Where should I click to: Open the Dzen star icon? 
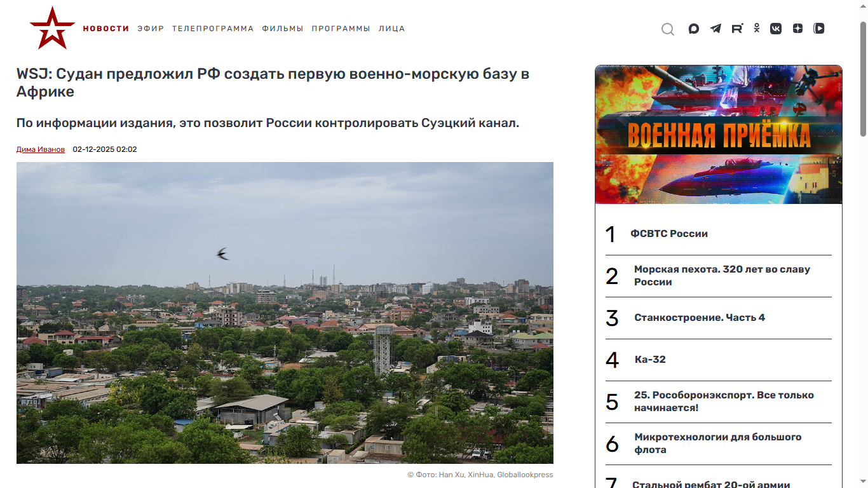(x=798, y=29)
